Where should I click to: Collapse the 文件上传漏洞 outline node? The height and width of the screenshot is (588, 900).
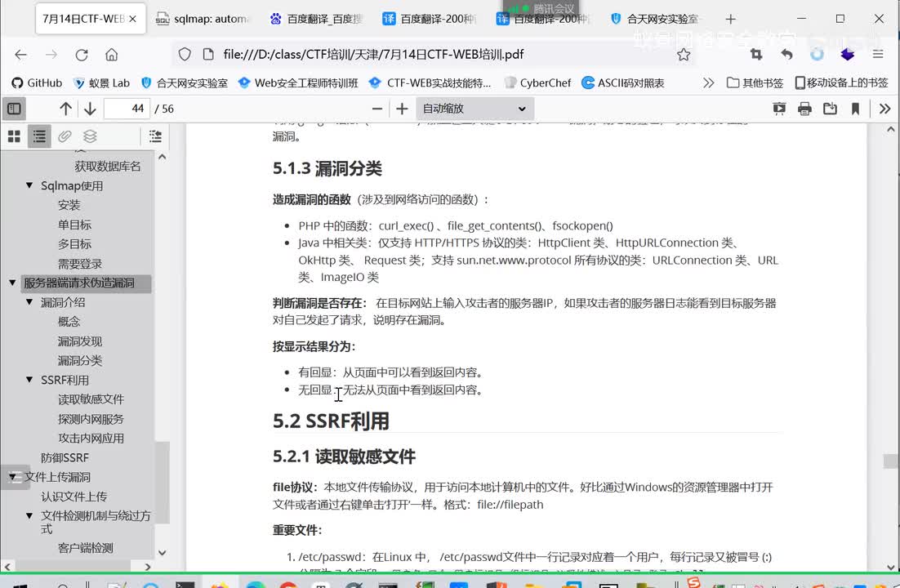(12, 477)
